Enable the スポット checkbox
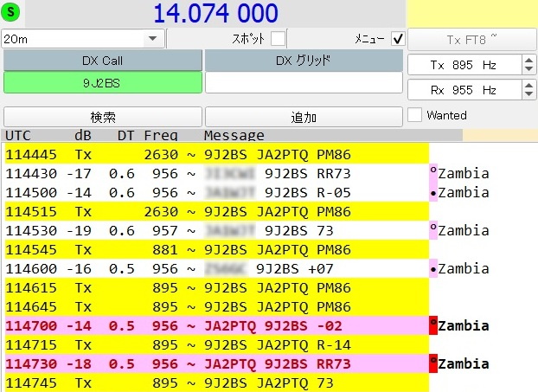The width and height of the screenshot is (538, 392). (278, 38)
